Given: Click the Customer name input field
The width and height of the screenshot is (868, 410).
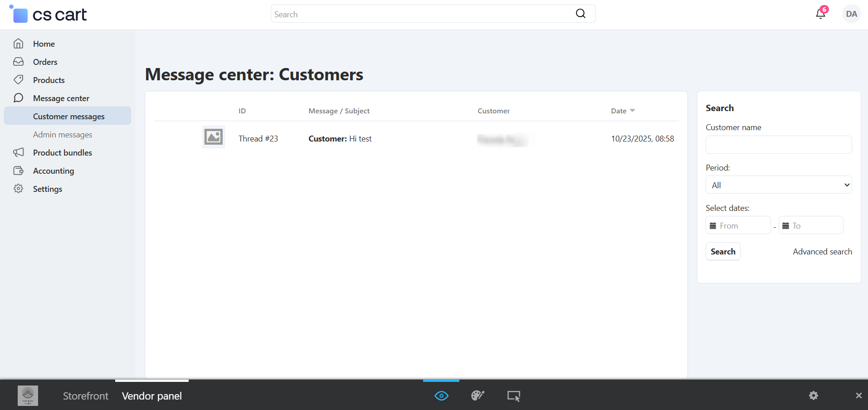Looking at the screenshot, I should 779,145.
